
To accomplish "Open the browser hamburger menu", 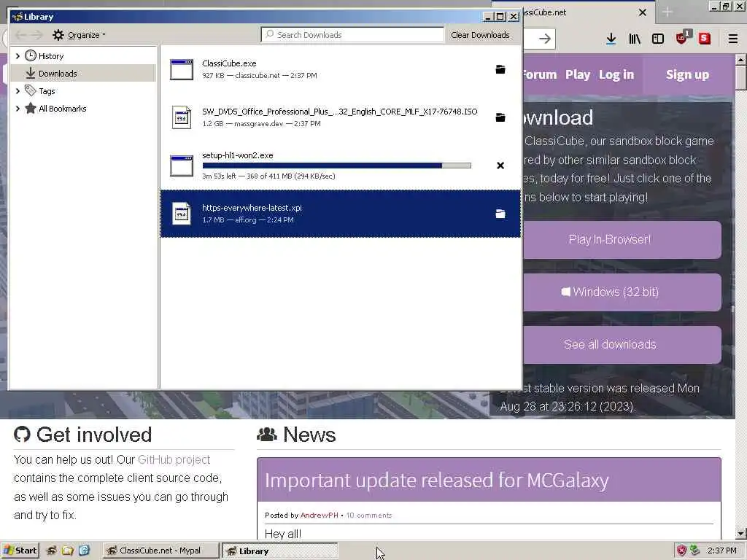I will pyautogui.click(x=733, y=39).
